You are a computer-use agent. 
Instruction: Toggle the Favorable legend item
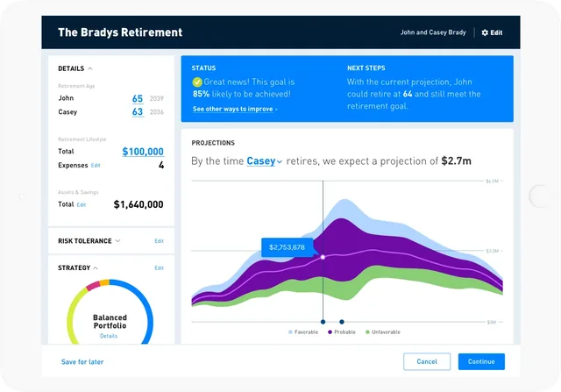303,332
